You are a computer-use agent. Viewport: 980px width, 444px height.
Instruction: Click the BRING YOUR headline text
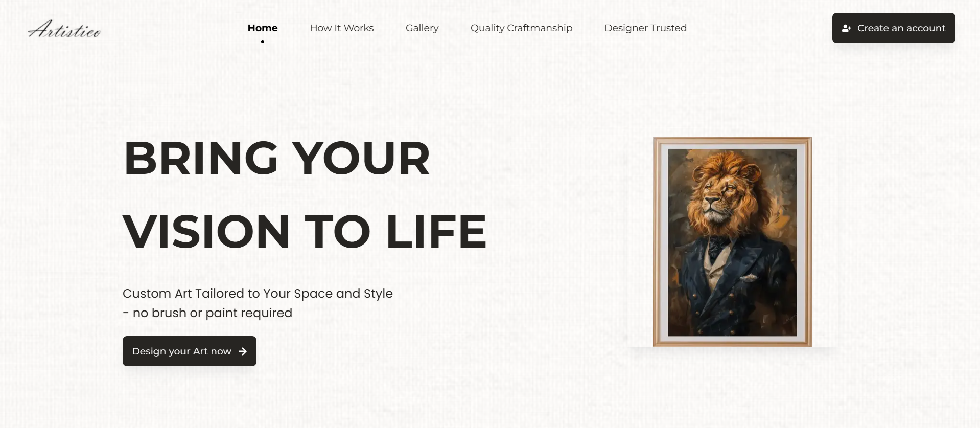[x=276, y=158]
